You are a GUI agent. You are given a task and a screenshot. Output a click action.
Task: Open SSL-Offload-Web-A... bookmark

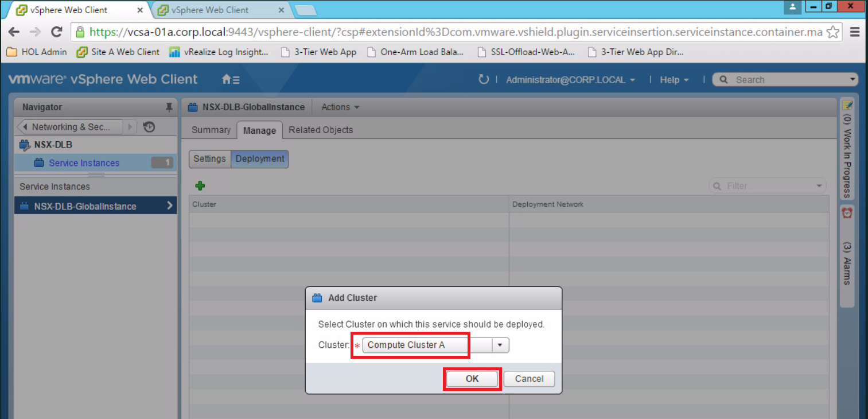pyautogui.click(x=526, y=52)
